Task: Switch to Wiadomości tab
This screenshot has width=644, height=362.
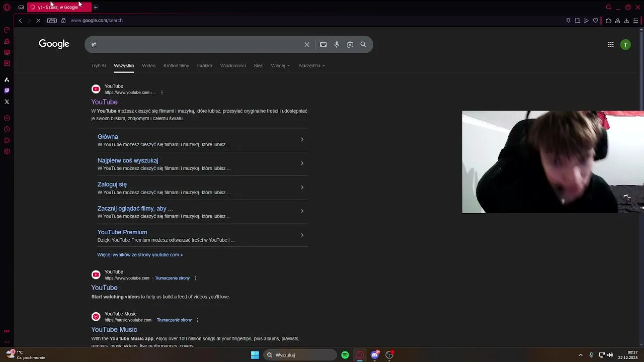Action: 233,65
